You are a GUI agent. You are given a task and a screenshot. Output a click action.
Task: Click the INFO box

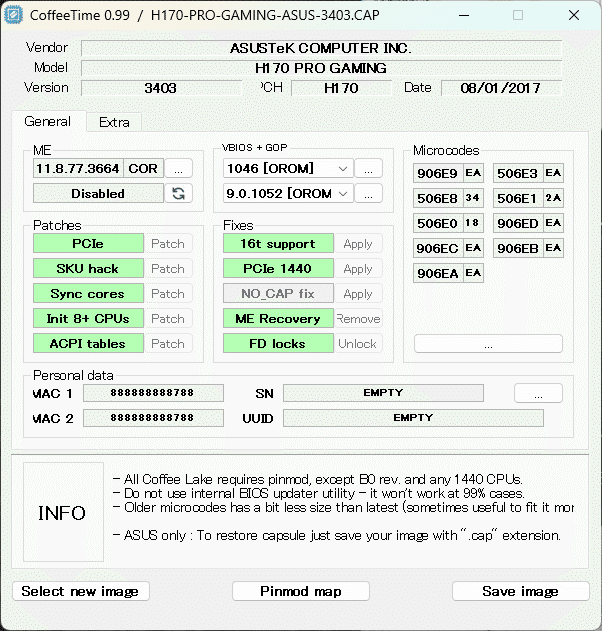click(64, 512)
